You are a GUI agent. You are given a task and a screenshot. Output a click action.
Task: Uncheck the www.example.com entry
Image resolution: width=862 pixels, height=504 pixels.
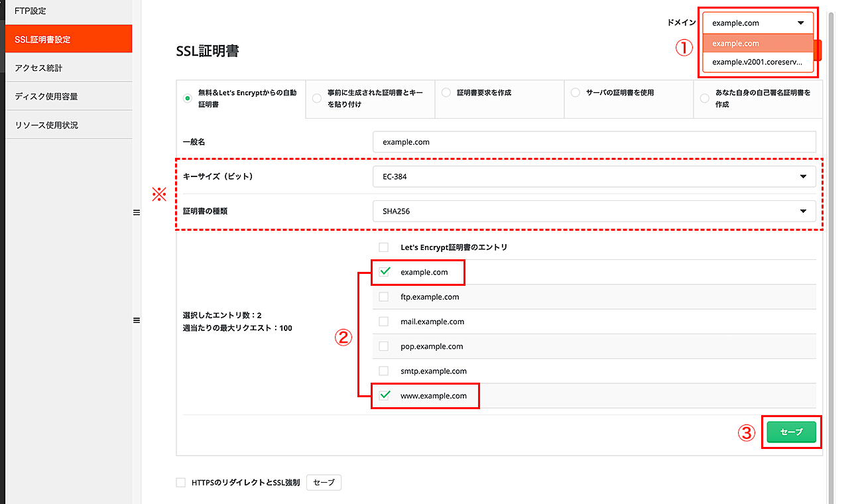coord(383,396)
